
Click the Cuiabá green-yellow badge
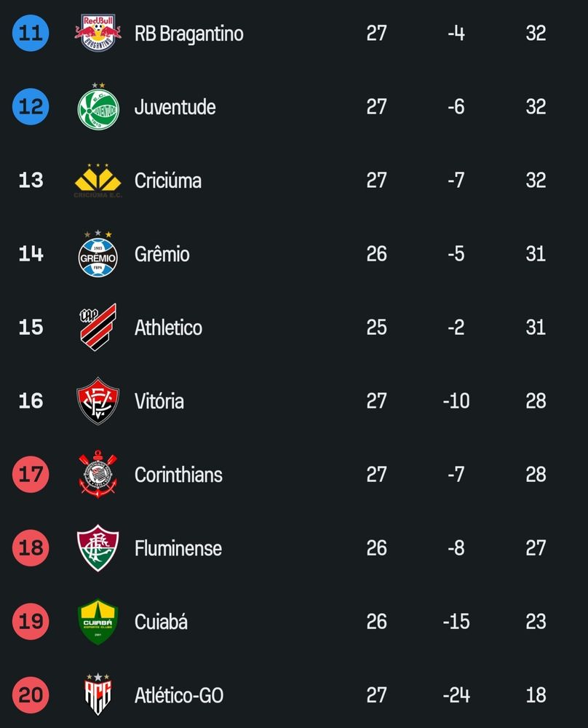[x=98, y=622]
